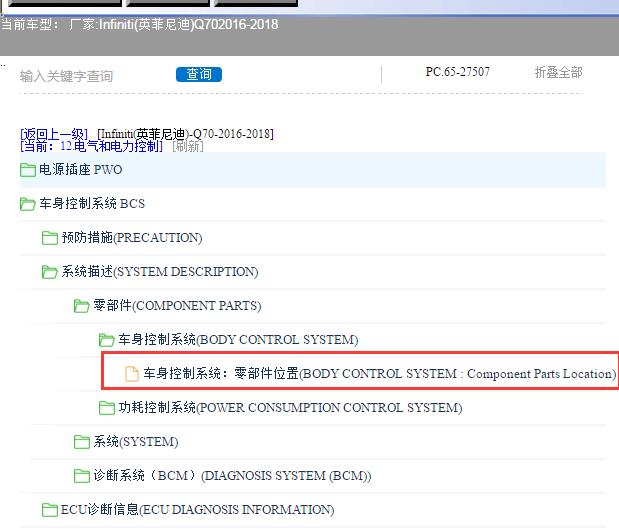This screenshot has width=619, height=529.
Task: Click the [Infiniti(英菲尼迪)-Q70-2016-2018] breadcrumb text
Action: [x=186, y=134]
